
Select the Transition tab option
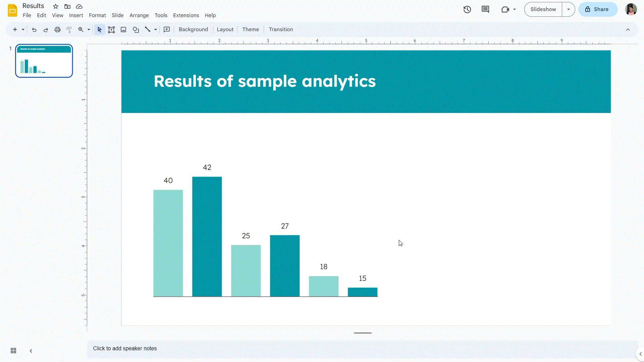(280, 29)
